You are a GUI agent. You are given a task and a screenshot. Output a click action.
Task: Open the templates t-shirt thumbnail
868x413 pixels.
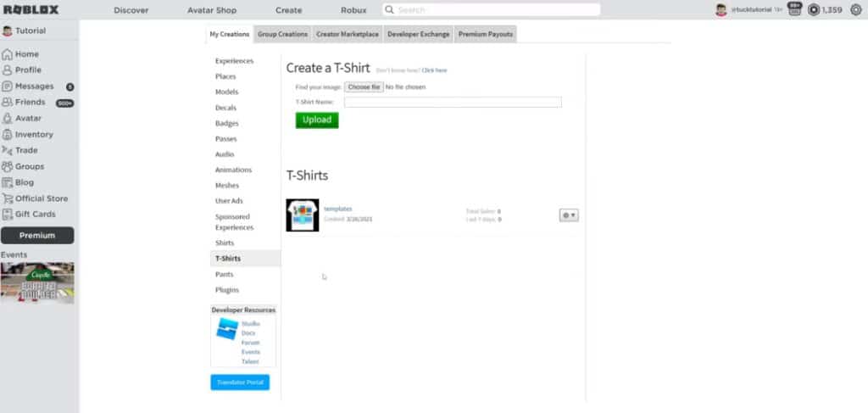pos(303,215)
